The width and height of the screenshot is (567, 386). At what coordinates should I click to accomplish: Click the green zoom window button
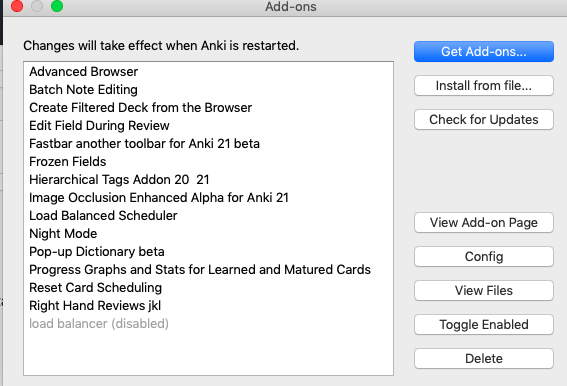pos(57,6)
